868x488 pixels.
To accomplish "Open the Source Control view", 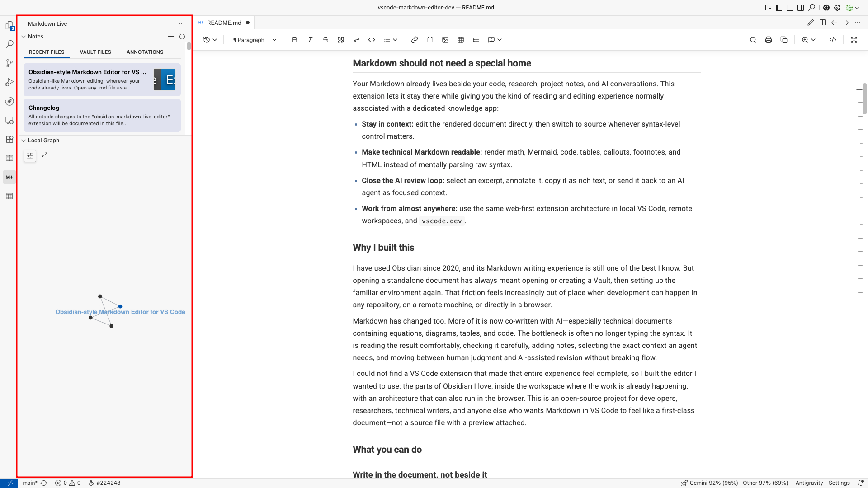I will click(x=9, y=63).
